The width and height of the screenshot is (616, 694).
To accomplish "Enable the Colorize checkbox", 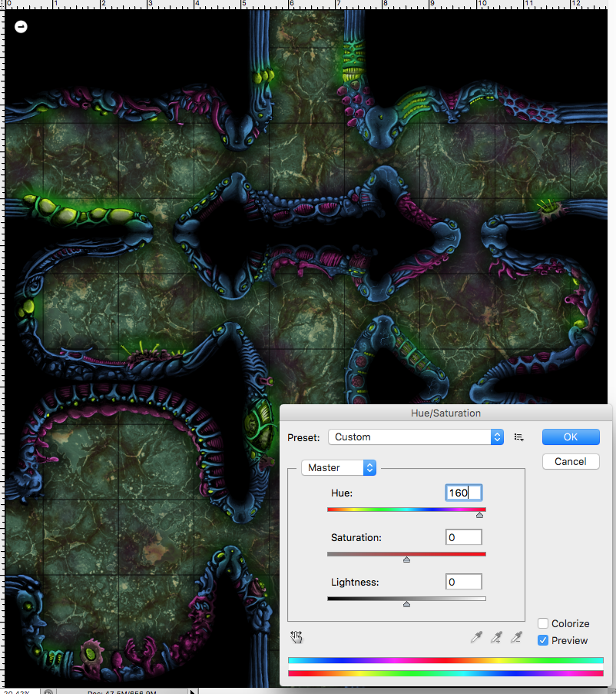I will coord(542,623).
